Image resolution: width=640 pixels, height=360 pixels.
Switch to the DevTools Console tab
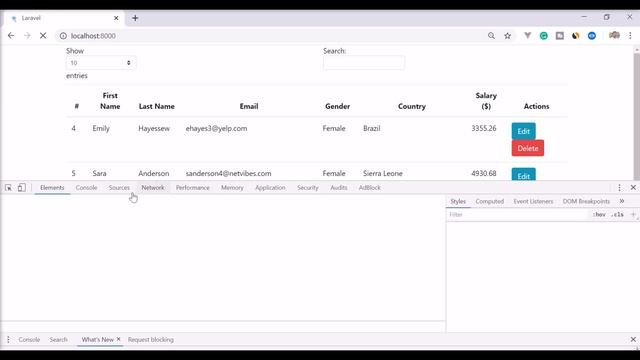pos(87,188)
